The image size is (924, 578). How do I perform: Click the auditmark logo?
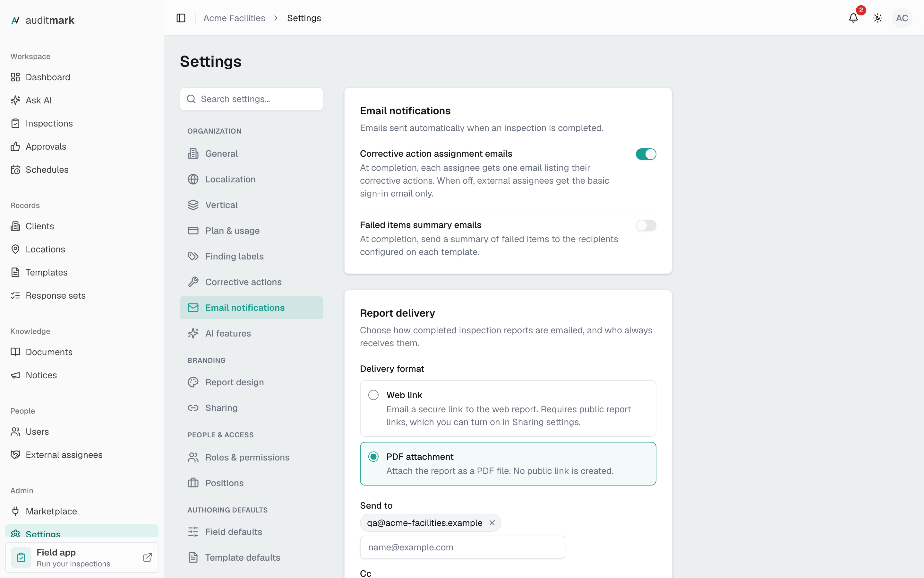[42, 20]
